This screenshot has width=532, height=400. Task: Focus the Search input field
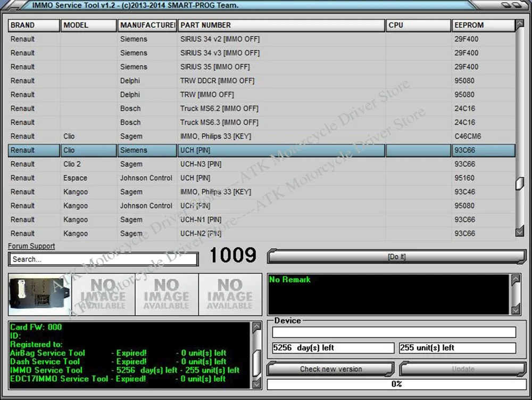coord(104,259)
